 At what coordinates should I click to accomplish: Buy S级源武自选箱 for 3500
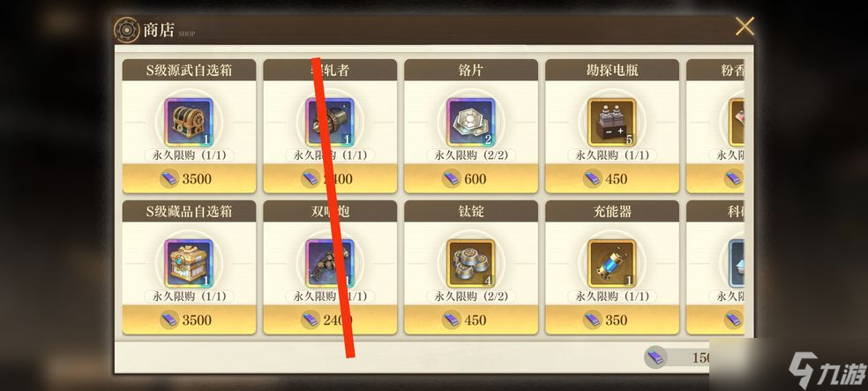[x=189, y=178]
